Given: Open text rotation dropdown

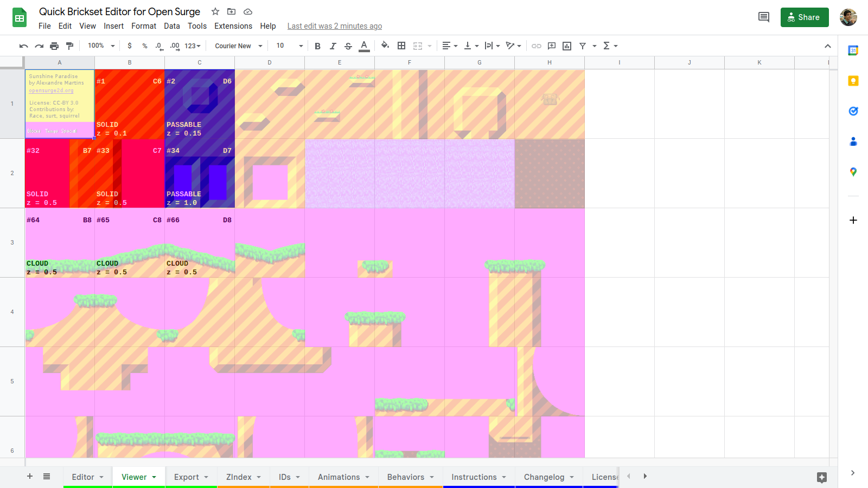Looking at the screenshot, I should click(513, 46).
